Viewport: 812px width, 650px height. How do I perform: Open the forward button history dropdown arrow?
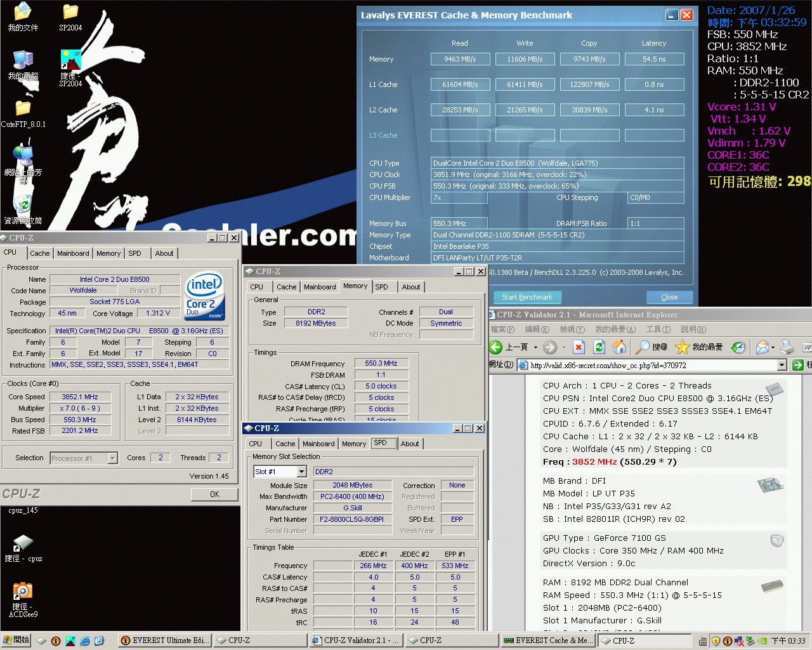[563, 347]
